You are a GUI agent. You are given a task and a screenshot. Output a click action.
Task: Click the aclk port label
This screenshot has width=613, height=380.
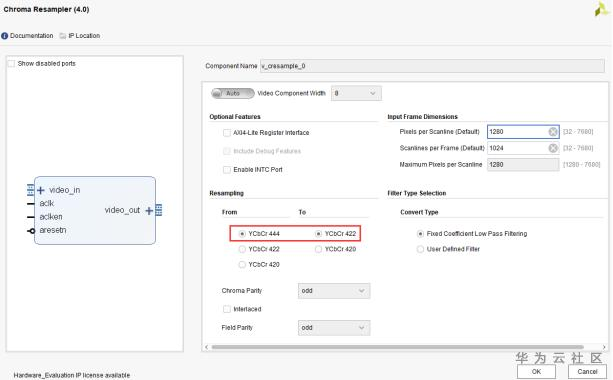point(47,203)
